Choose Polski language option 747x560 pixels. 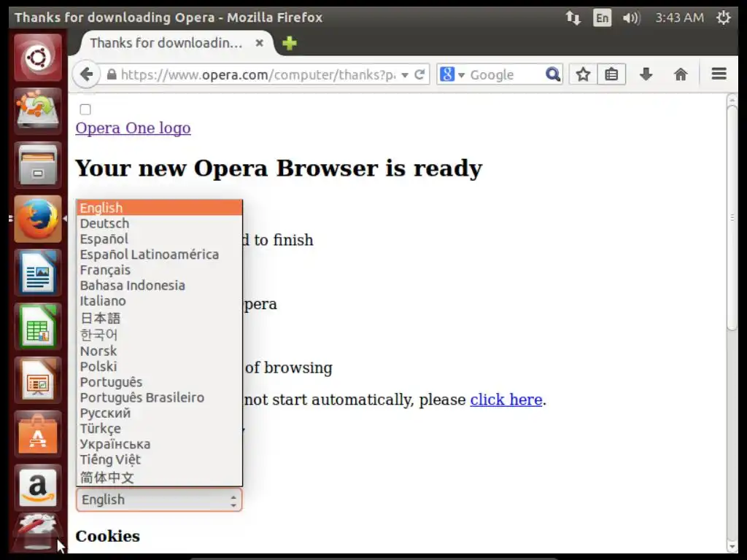pyautogui.click(x=159, y=366)
